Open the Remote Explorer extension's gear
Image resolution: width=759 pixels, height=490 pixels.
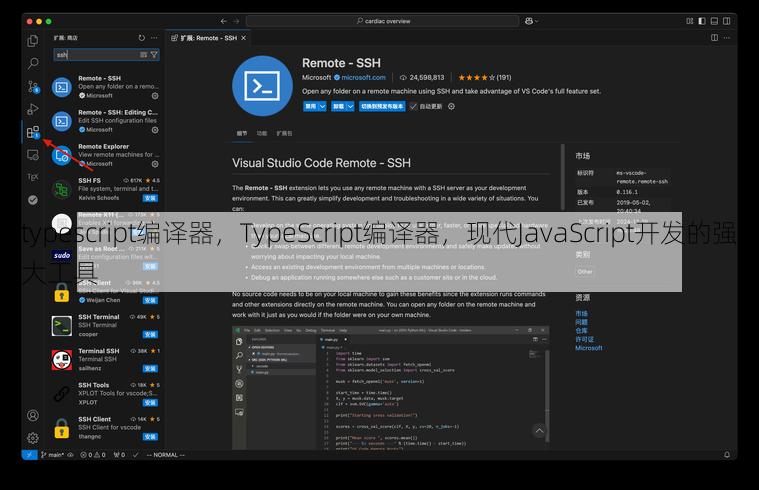pos(155,164)
